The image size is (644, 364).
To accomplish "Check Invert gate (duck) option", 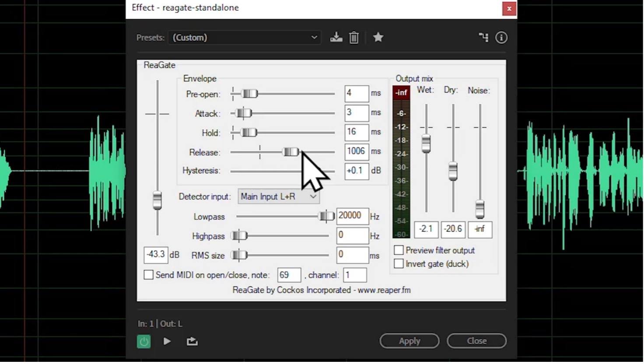I will [x=399, y=264].
